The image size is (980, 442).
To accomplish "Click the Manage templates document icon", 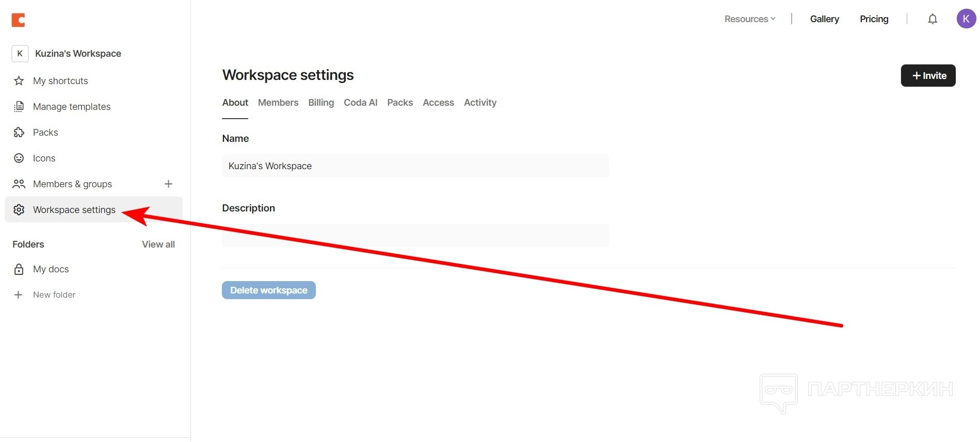I will 19,107.
